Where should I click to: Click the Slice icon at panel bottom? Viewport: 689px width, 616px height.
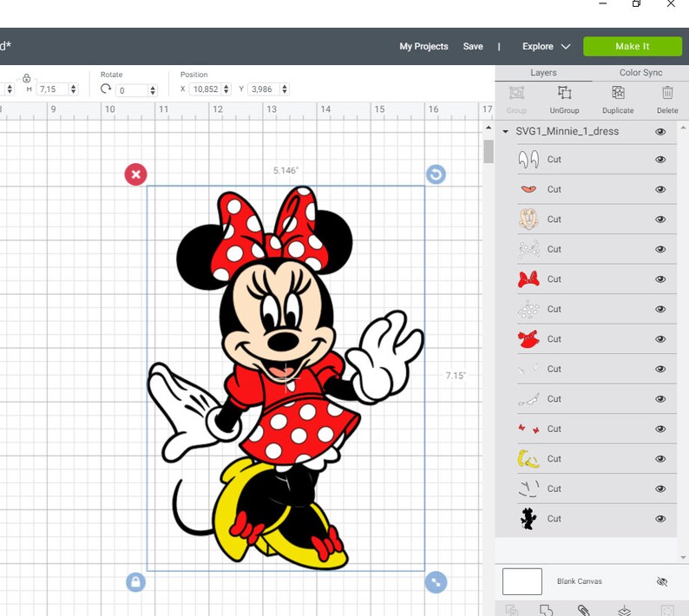pyautogui.click(x=512, y=610)
